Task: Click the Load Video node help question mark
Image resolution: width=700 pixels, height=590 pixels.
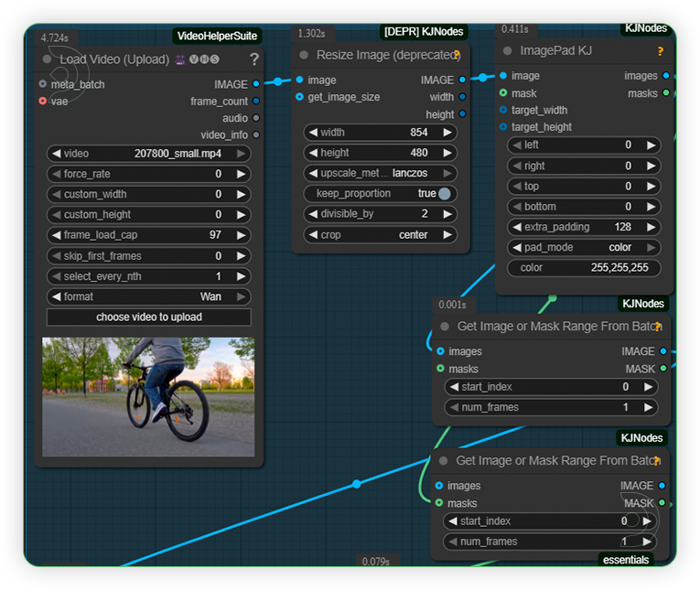Action: [x=254, y=59]
